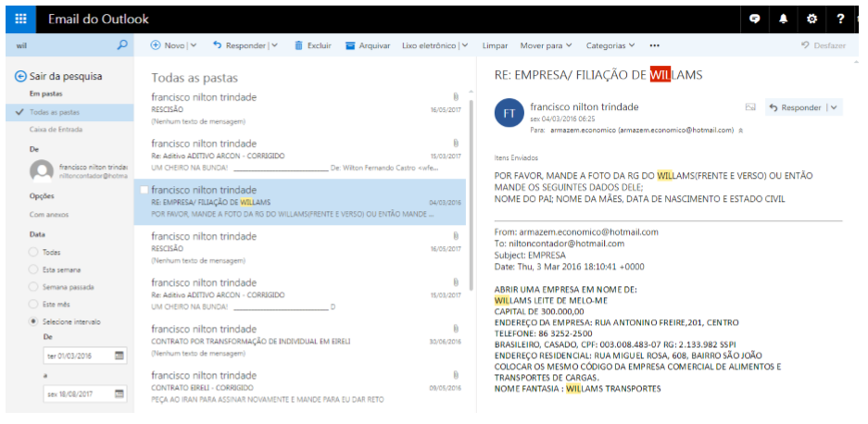The width and height of the screenshot is (868, 424).
Task: Click sender name in reading pane header
Action: (x=585, y=106)
